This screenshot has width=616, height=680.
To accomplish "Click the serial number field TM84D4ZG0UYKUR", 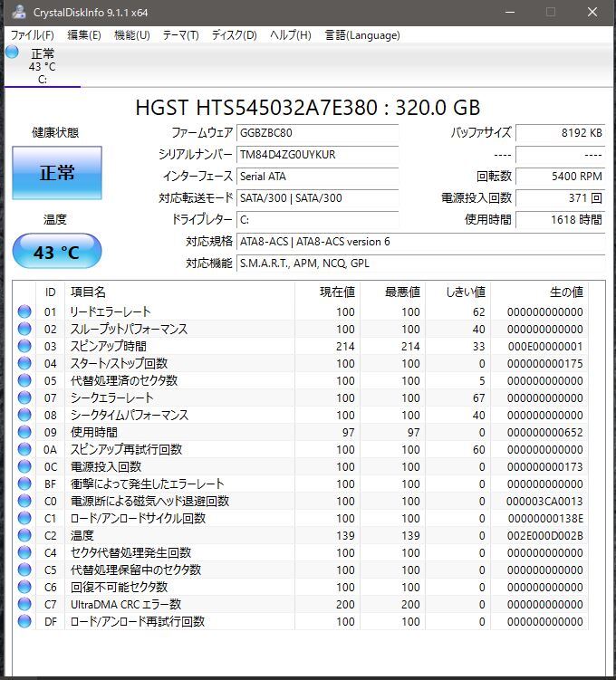I will [x=318, y=155].
